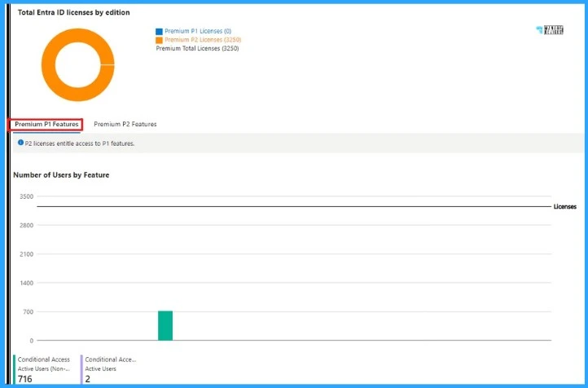Click the Licenses line label on chart
Screen dimensions: 588x388
pos(564,207)
